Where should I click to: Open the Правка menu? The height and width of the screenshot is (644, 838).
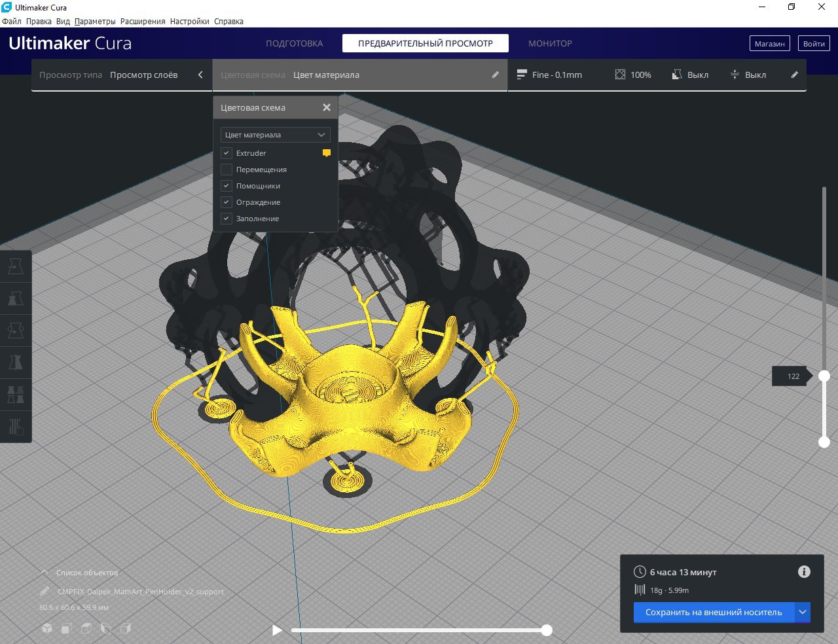[39, 21]
